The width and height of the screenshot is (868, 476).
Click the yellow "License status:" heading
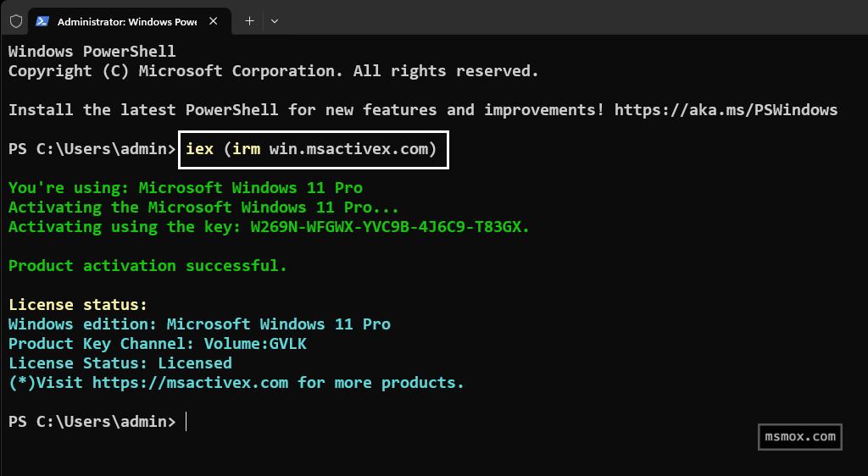pos(78,305)
